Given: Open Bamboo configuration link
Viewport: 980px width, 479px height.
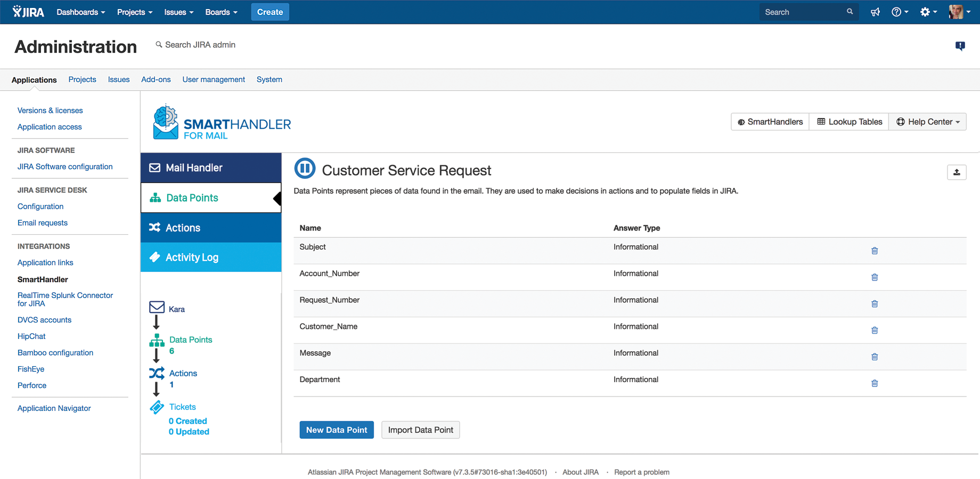Looking at the screenshot, I should (55, 353).
